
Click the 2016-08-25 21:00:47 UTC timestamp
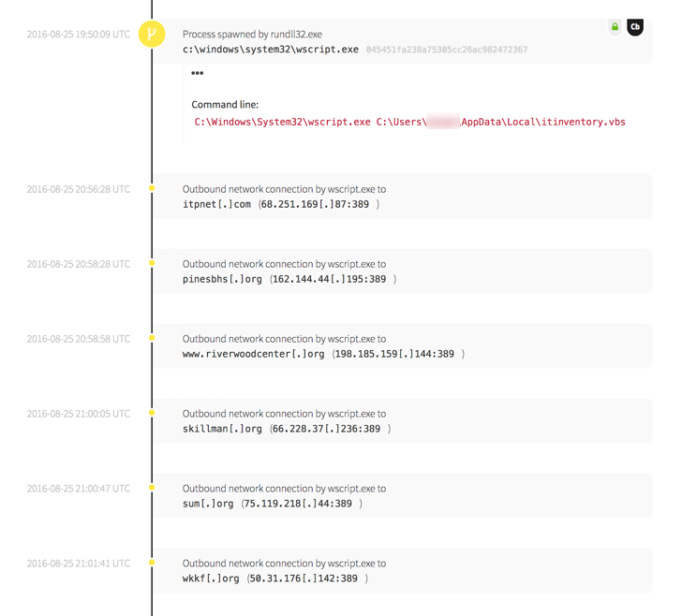pyautogui.click(x=79, y=489)
